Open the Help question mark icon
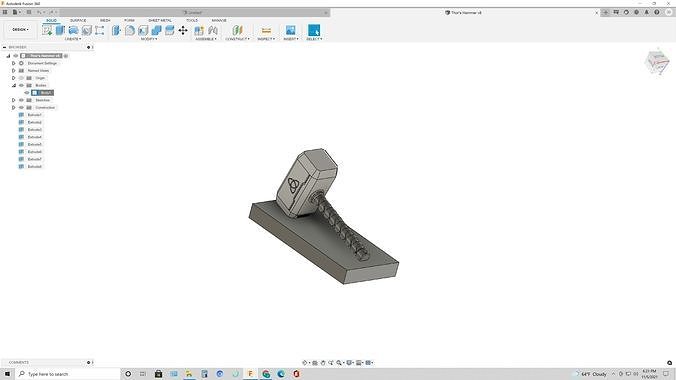Viewport: 676px width, 380px height. (657, 13)
